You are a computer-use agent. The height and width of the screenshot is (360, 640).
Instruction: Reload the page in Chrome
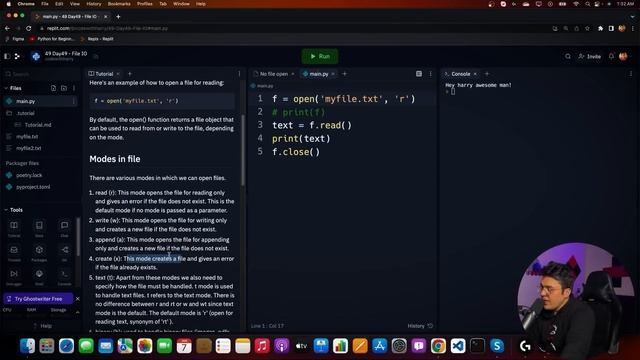tap(29, 28)
